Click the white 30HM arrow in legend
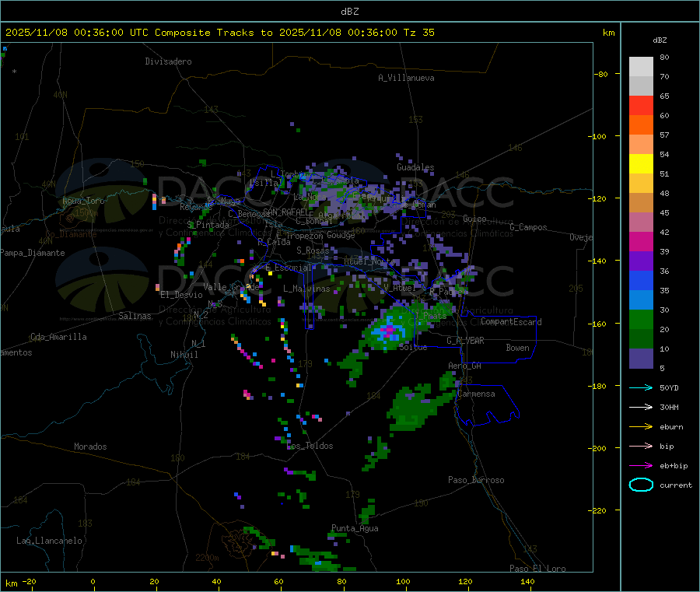700x592 pixels. pos(641,407)
